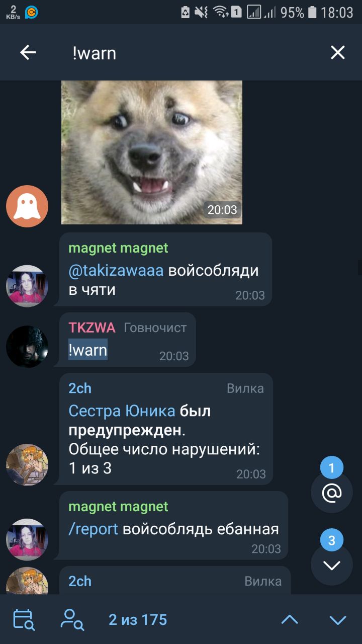
Task: Open the calendar date search icon
Action: coord(23,619)
